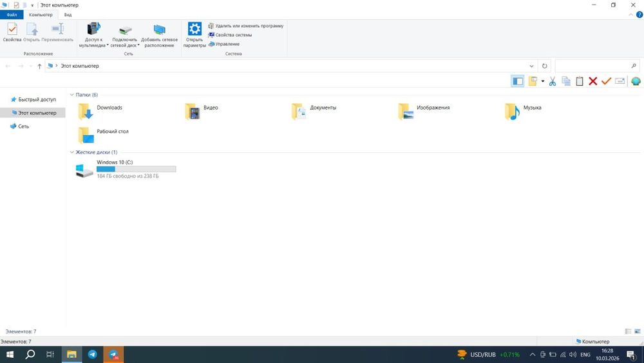Click the taskbar search magnifier
Screen dimensions: 644x363
[30, 355]
